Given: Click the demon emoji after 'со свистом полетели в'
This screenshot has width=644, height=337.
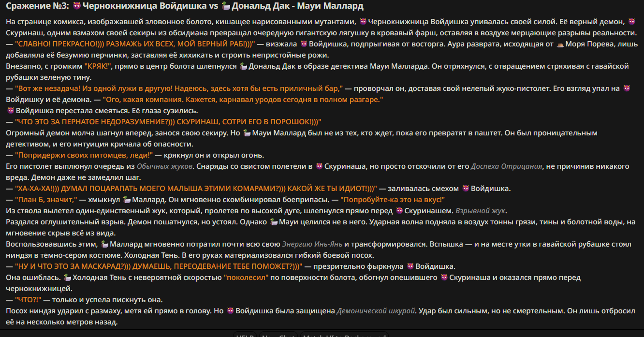Looking at the screenshot, I should tap(319, 166).
